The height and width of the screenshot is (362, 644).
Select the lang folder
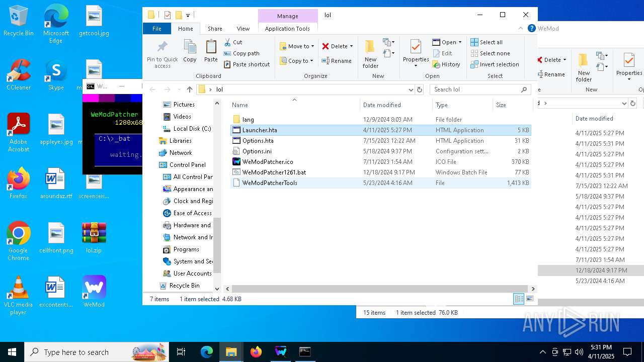tap(380, 120)
